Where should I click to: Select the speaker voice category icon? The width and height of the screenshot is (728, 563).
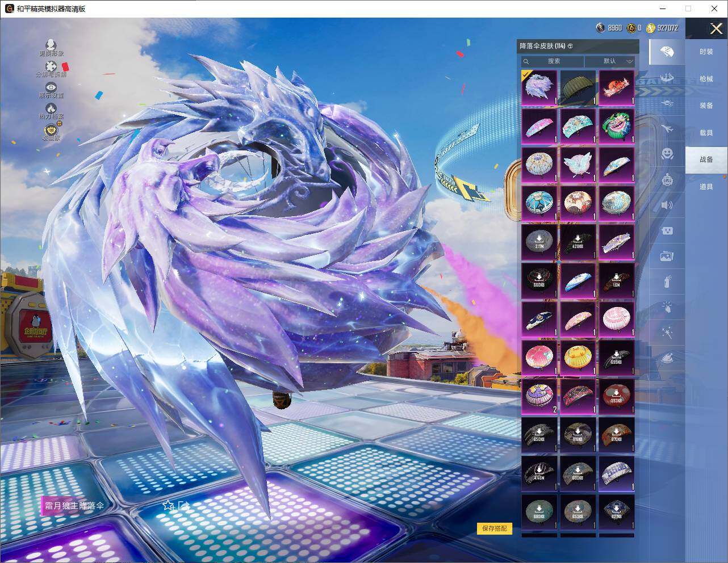[x=667, y=205]
